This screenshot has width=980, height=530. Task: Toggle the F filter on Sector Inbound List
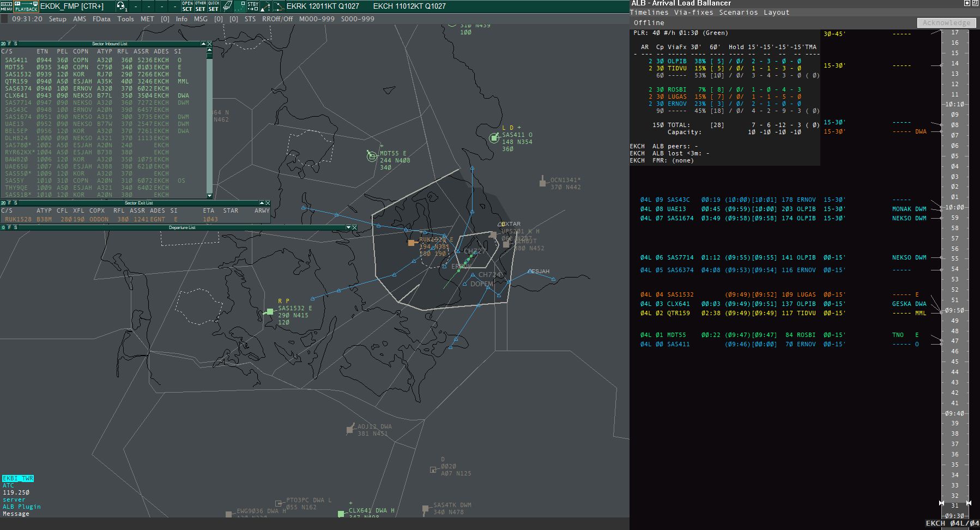(x=9, y=44)
